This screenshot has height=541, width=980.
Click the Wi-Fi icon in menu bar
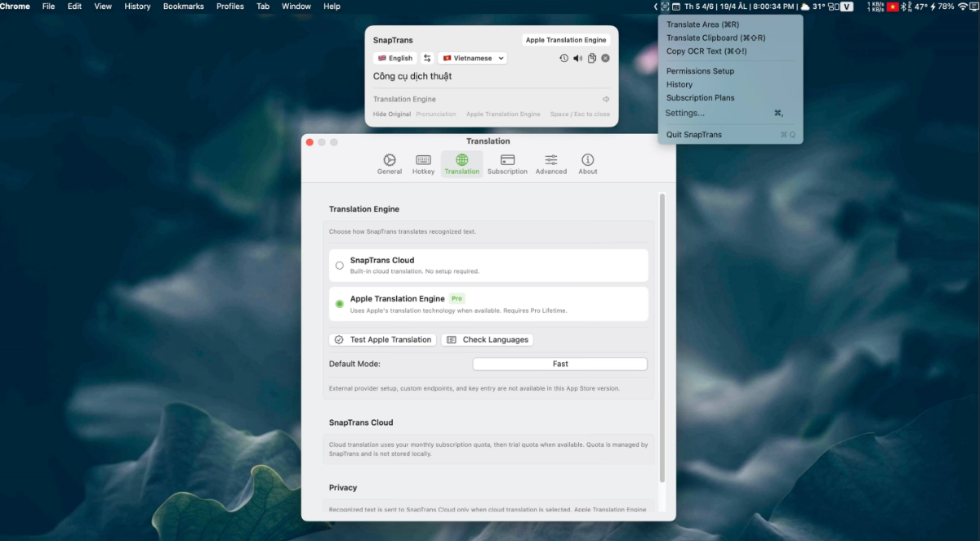tap(962, 7)
